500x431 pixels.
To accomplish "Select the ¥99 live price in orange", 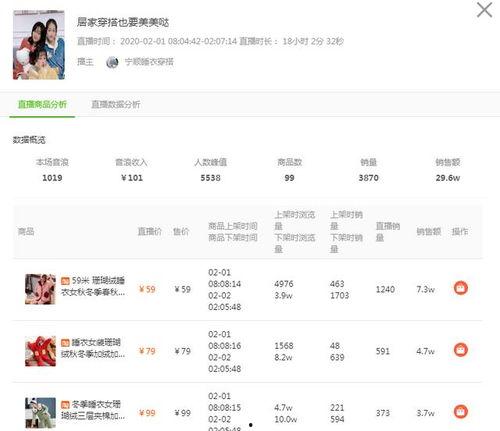I will click(x=147, y=413).
